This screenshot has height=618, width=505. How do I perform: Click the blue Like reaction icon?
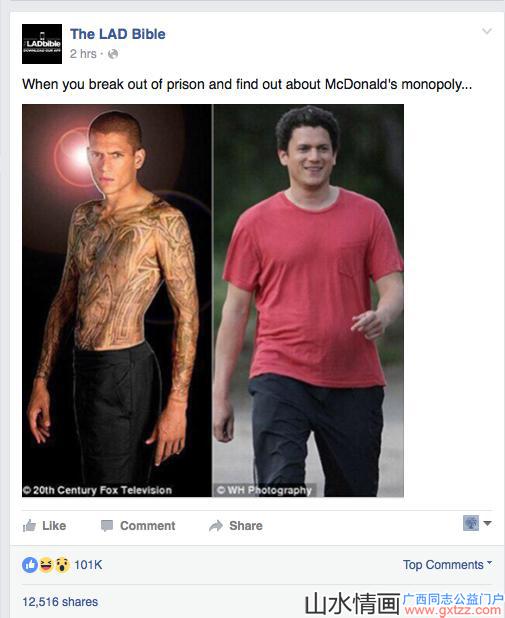coord(30,565)
